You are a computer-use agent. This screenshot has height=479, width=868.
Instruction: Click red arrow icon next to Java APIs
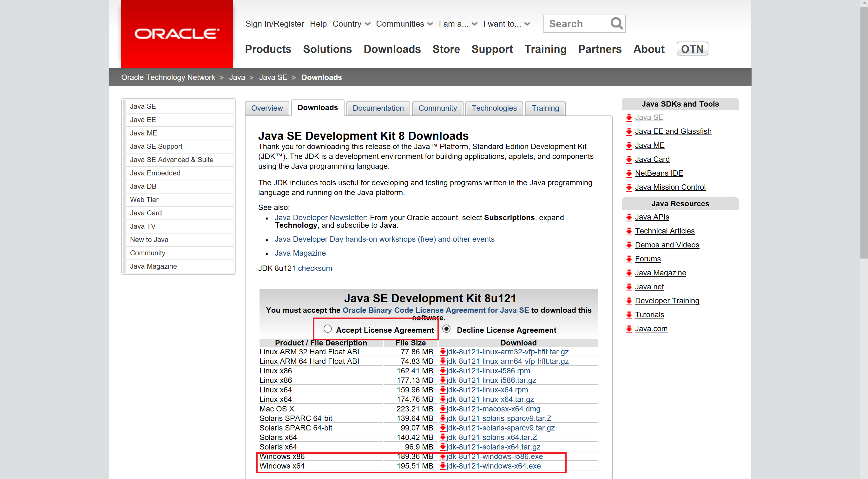pos(629,217)
